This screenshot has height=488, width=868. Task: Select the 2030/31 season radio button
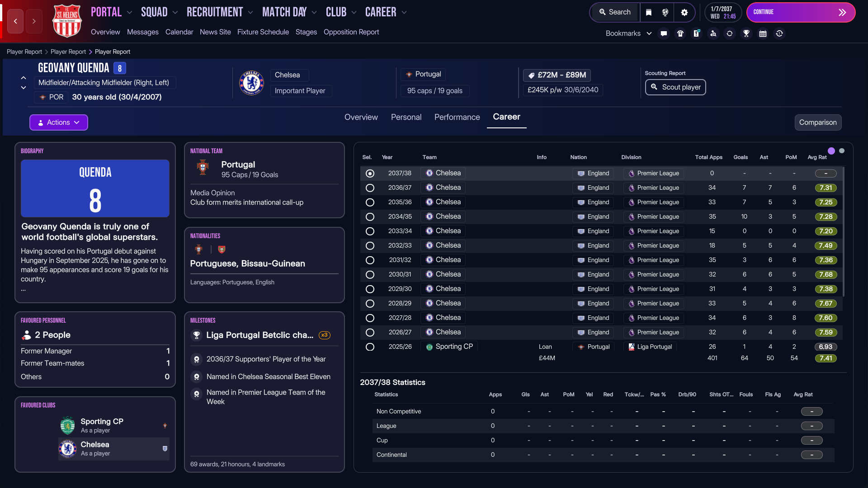370,275
